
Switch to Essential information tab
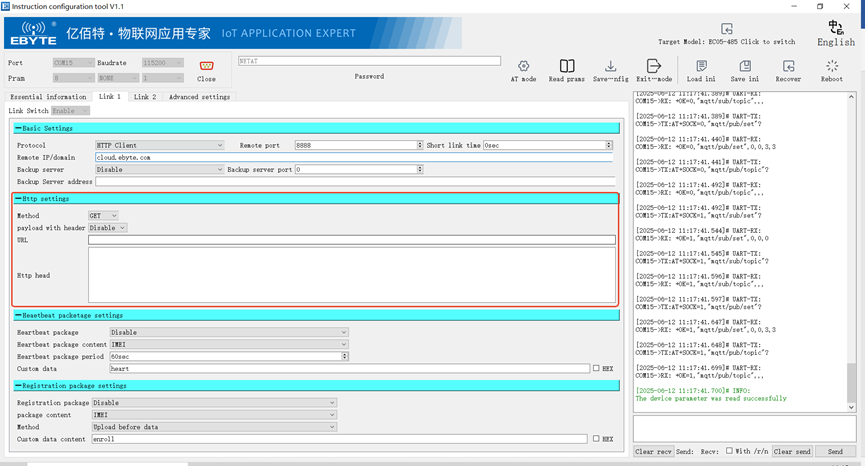click(49, 97)
